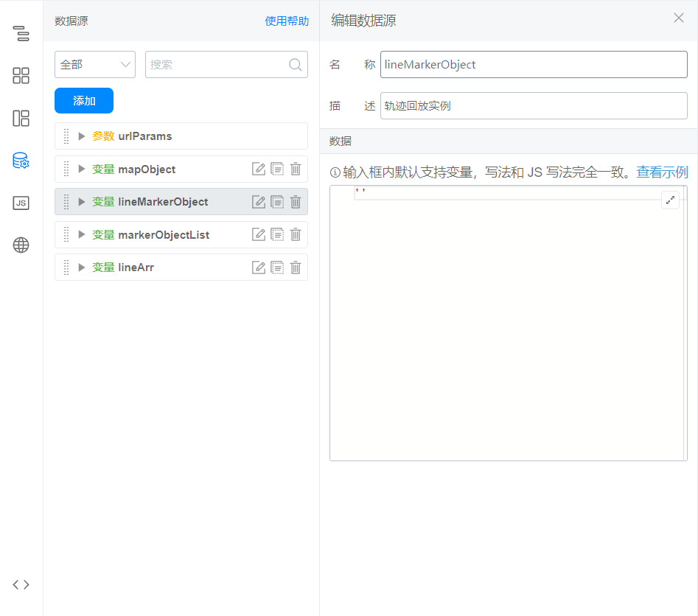The width and height of the screenshot is (698, 616).
Task: Open the 全部 filter dropdown
Action: 95,65
